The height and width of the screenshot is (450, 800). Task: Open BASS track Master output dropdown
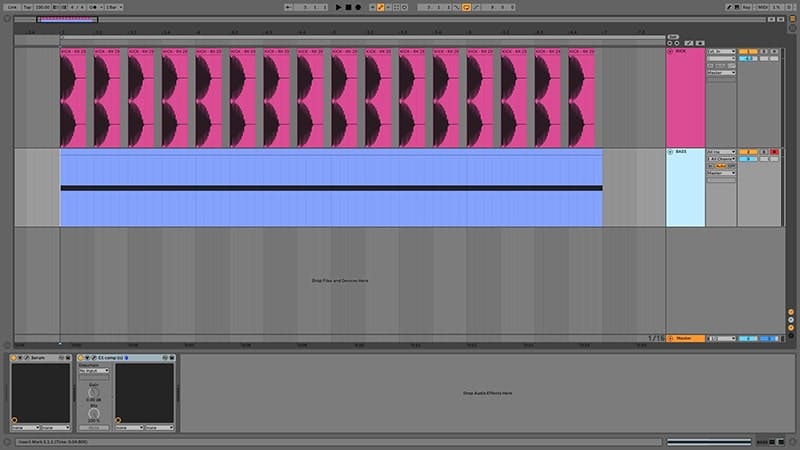[x=721, y=173]
